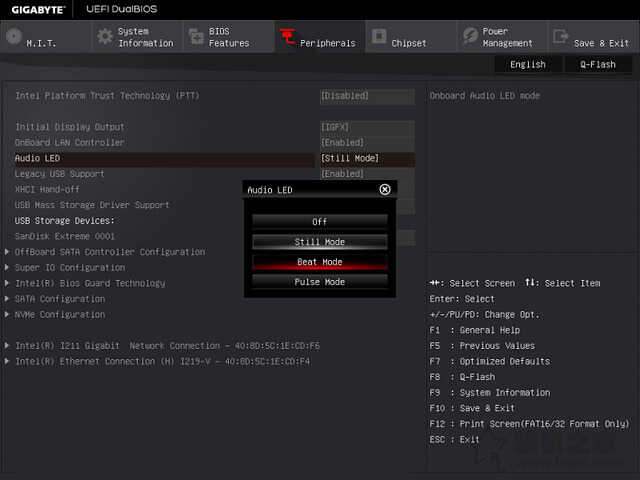Image resolution: width=640 pixels, height=480 pixels.
Task: Select the XHCI Hand-off label
Action: point(47,189)
